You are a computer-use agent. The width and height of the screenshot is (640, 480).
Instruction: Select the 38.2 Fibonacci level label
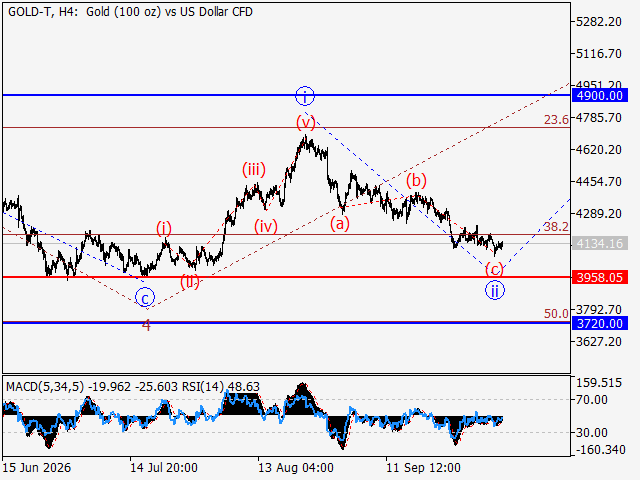(x=556, y=227)
